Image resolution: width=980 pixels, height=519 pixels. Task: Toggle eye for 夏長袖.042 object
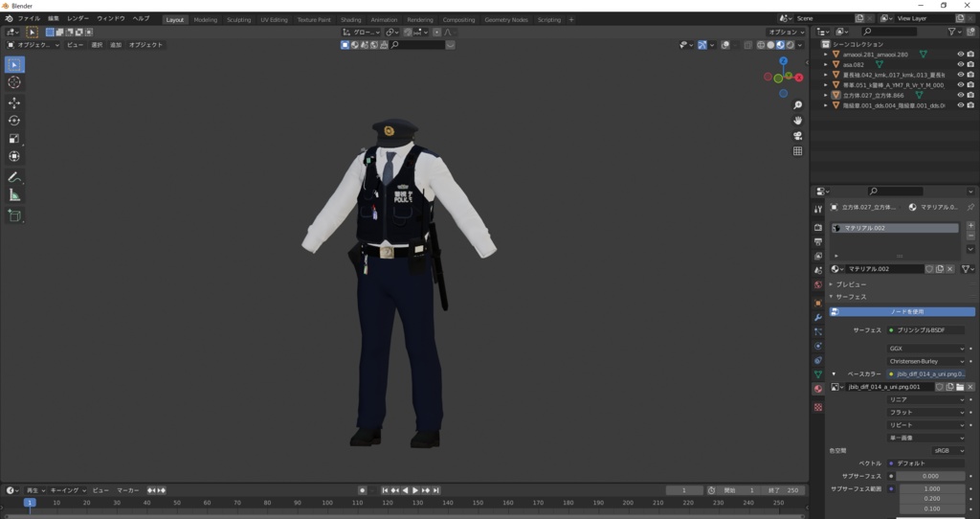click(961, 75)
